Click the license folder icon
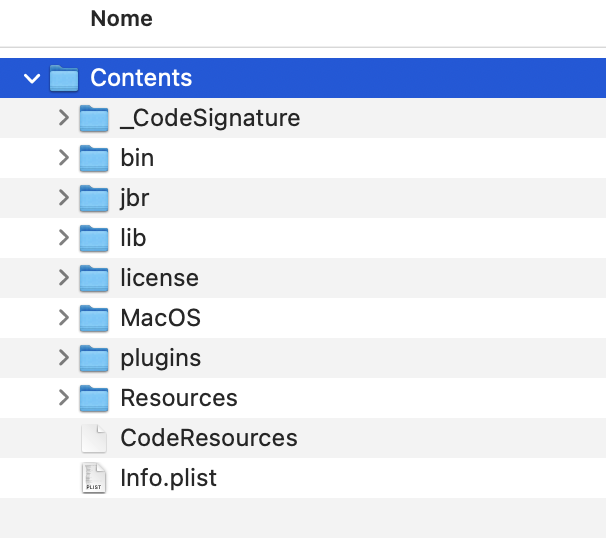 coord(93,278)
